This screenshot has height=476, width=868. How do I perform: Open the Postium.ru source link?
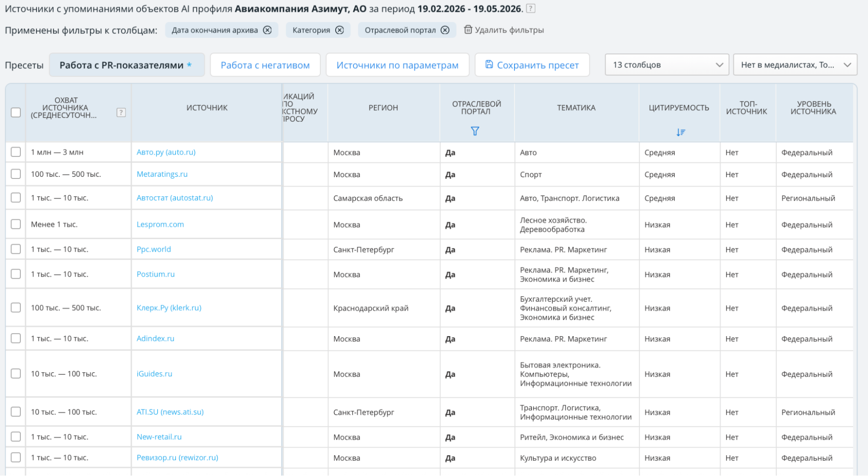pyautogui.click(x=155, y=274)
